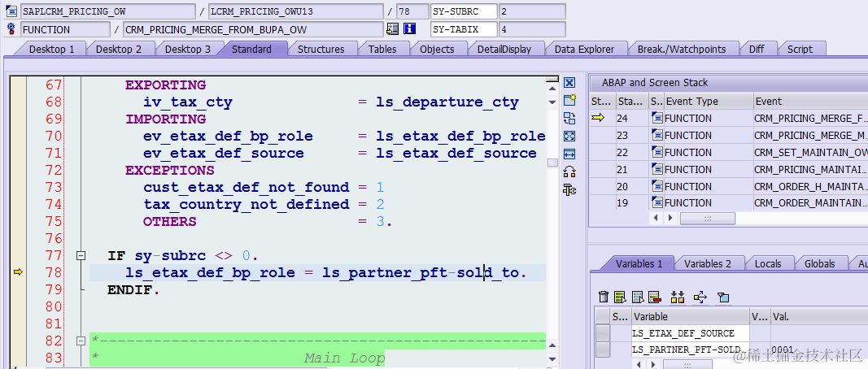The width and height of the screenshot is (868, 369).
Task: Click the trash icon in Variables toolbar
Action: (604, 297)
